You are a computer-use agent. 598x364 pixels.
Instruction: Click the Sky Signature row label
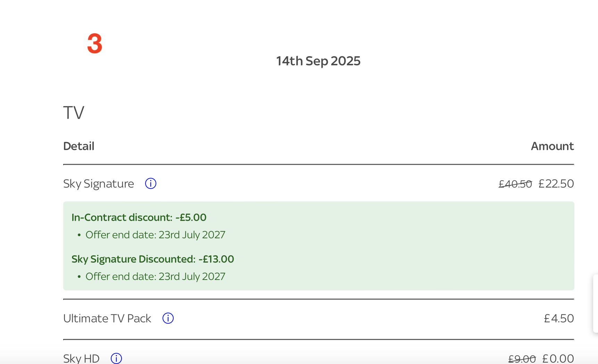[99, 183]
